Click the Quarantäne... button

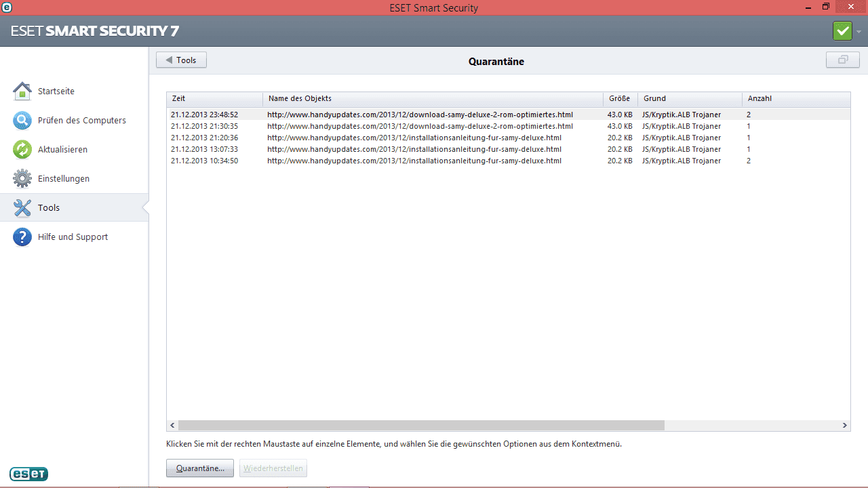tap(200, 468)
